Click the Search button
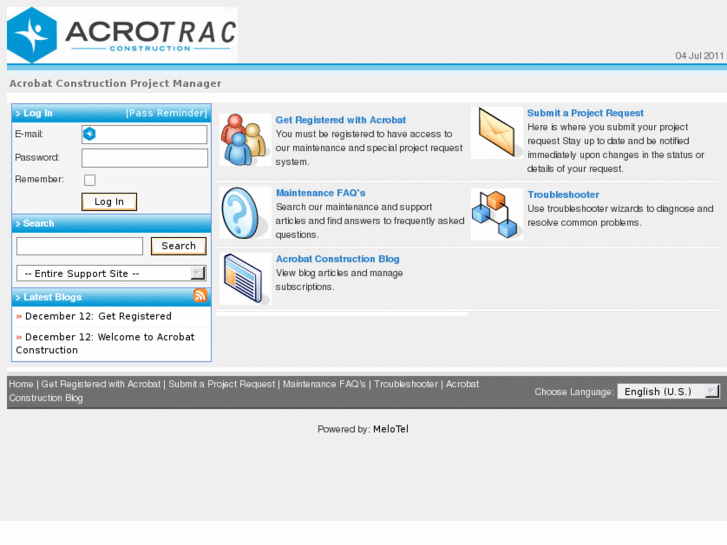This screenshot has height=545, width=727. (x=179, y=246)
